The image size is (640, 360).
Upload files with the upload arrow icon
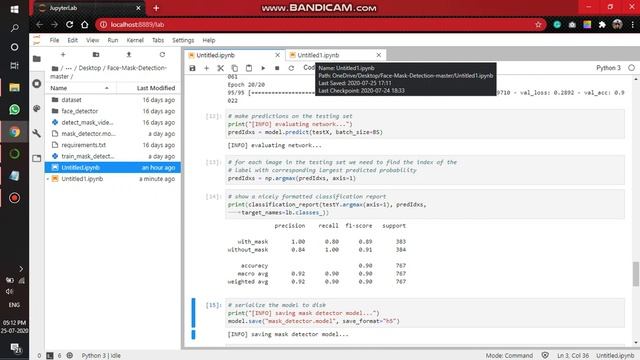click(129, 55)
